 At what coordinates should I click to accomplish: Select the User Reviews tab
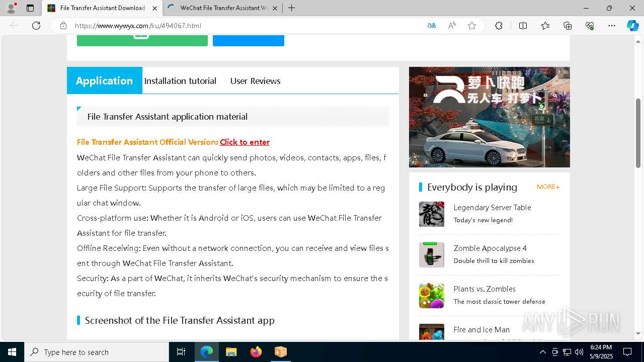[x=256, y=81]
